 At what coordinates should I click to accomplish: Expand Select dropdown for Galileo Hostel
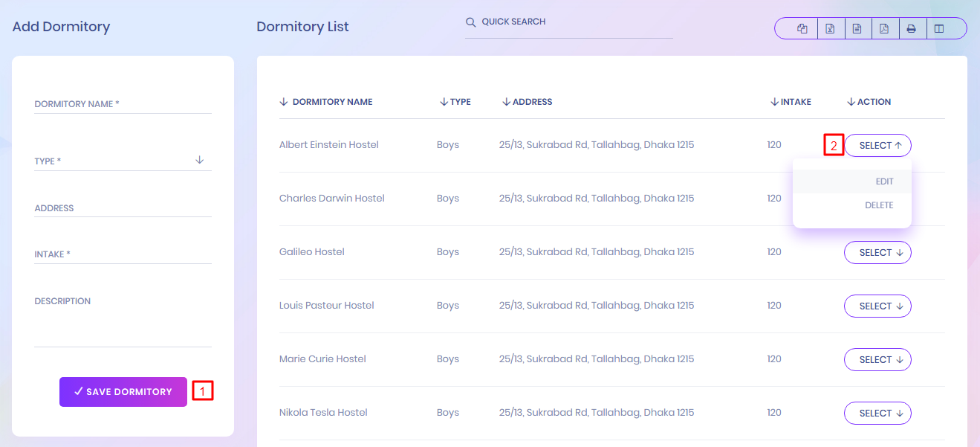877,253
